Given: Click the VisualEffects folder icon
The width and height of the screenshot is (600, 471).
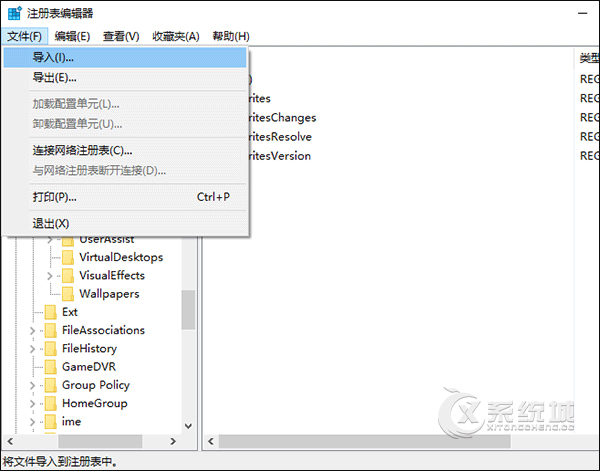Looking at the screenshot, I should point(68,276).
